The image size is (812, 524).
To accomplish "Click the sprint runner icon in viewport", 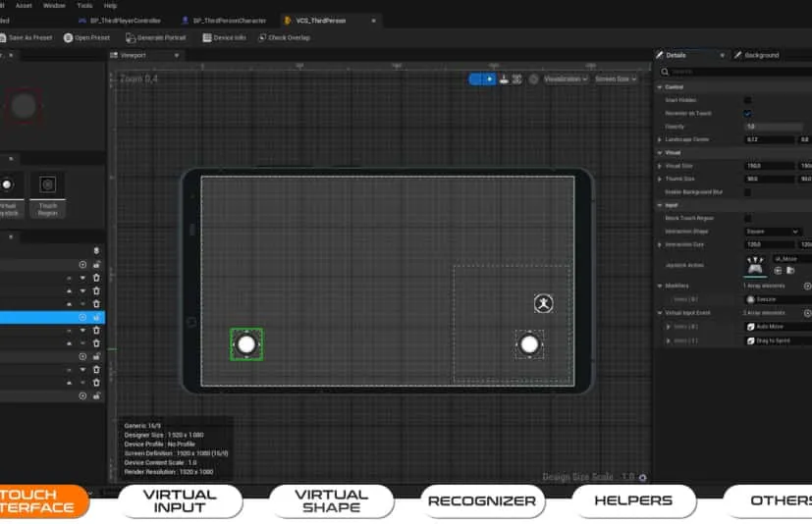I will 543,303.
